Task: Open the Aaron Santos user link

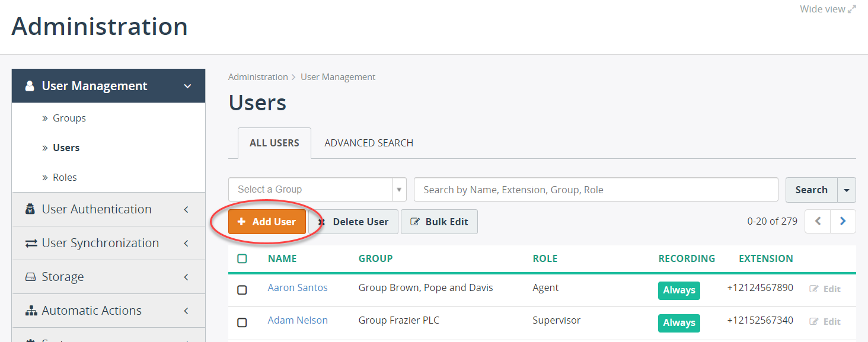Action: (298, 287)
